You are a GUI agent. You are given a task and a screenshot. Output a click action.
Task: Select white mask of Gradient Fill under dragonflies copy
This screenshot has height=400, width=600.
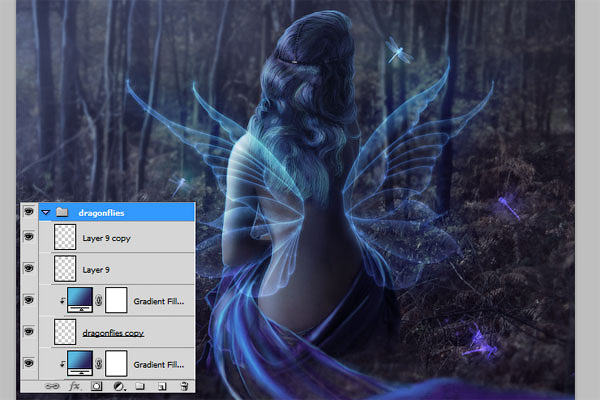tap(116, 363)
